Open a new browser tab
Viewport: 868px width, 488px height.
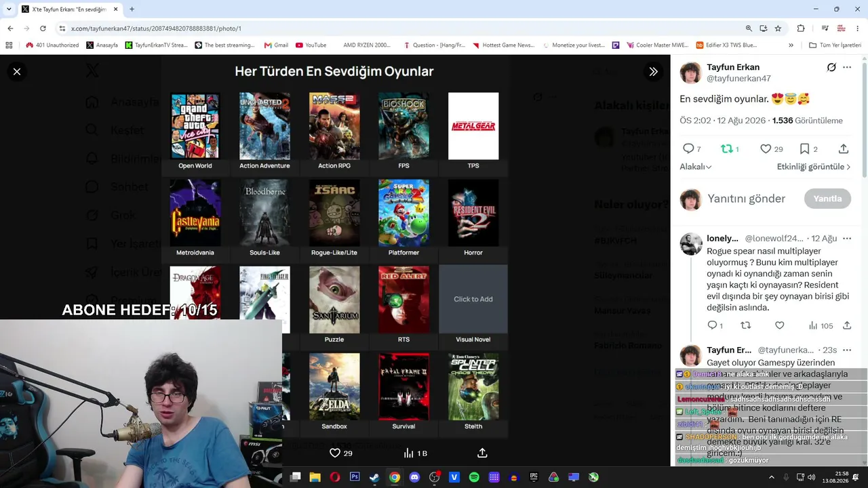[132, 9]
